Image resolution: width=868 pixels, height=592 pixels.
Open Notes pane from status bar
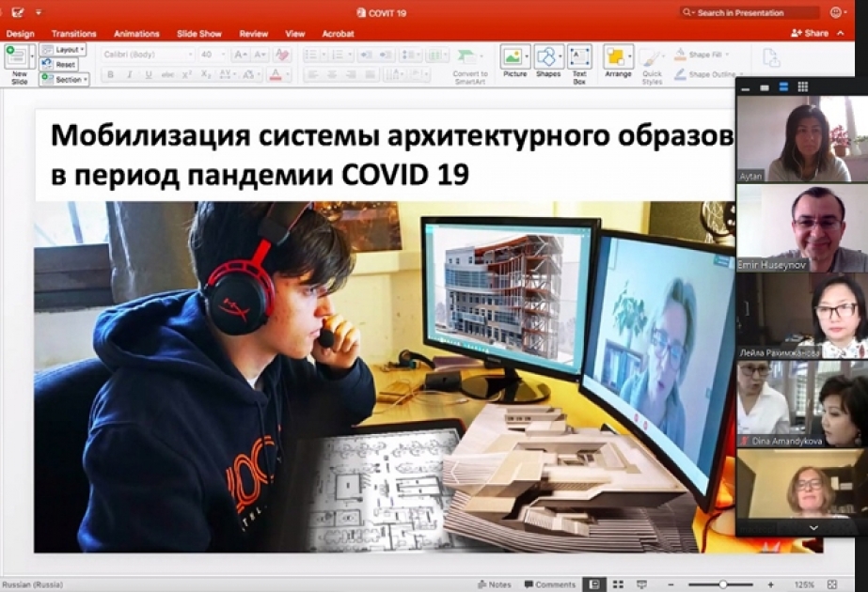[x=495, y=584]
